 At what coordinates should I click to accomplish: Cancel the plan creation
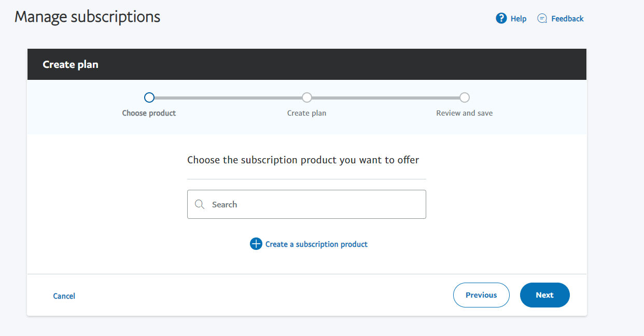(64, 296)
